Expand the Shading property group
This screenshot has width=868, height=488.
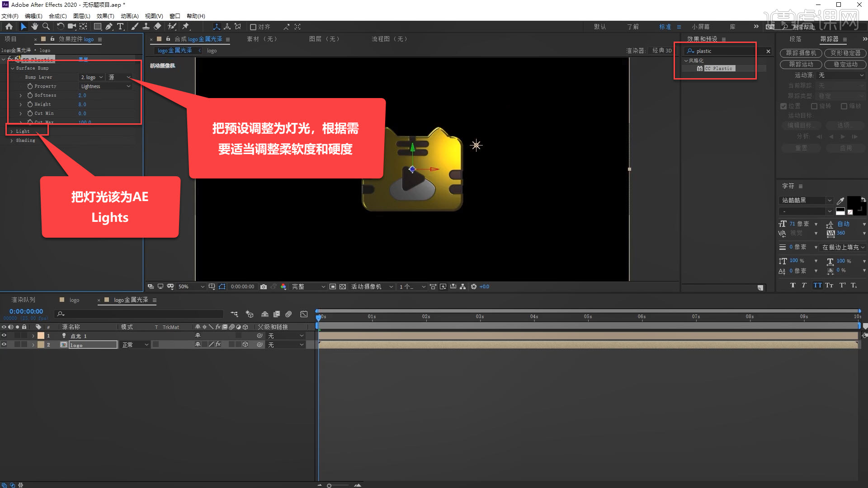(12, 141)
